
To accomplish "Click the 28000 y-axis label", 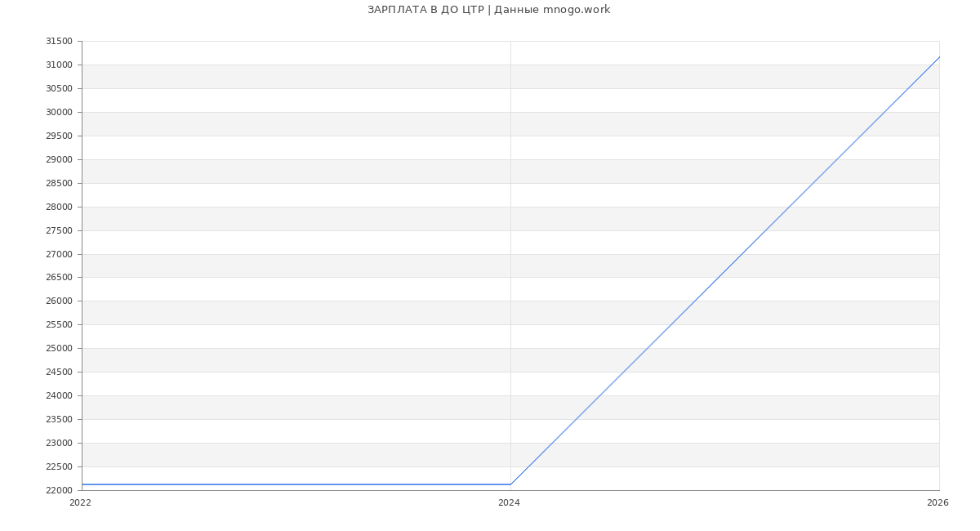I will [x=59, y=207].
